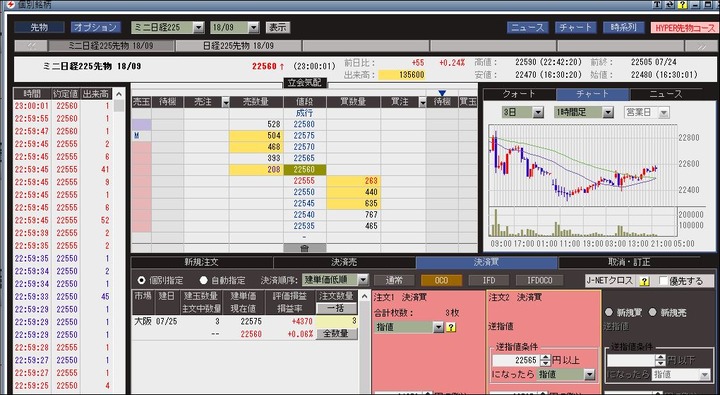Viewport: 720px width, 395px height.
Task: Click the right double-arrow tab scroll button
Action: 702,46
